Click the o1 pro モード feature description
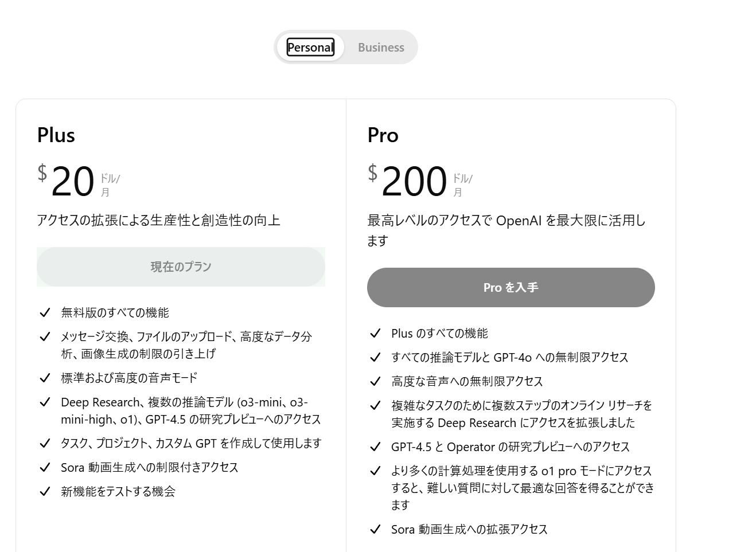Image resolution: width=756 pixels, height=552 pixels. 523,488
